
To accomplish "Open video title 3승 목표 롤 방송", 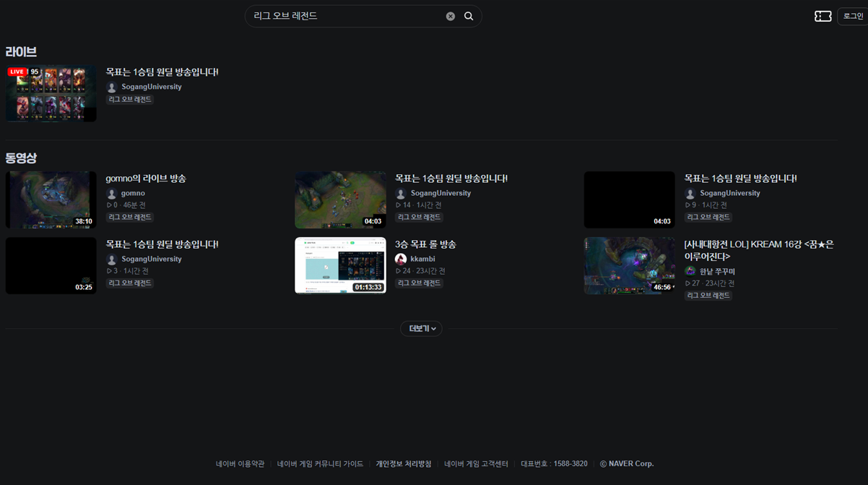I will (425, 244).
